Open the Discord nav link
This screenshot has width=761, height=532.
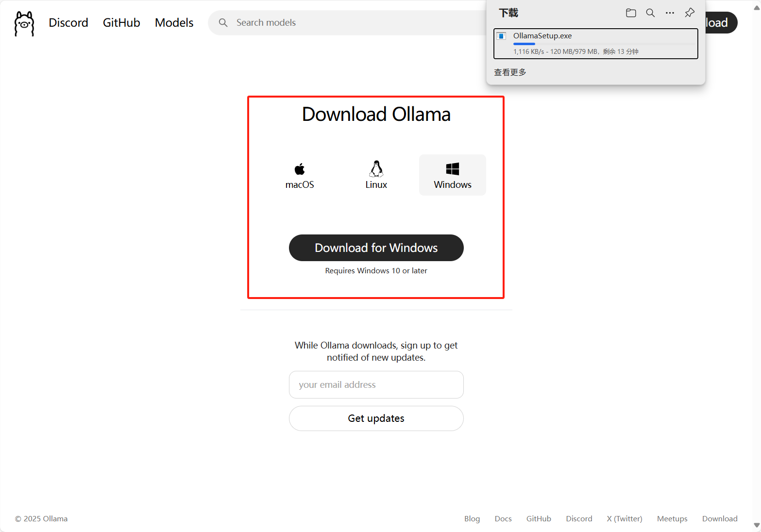[68, 23]
